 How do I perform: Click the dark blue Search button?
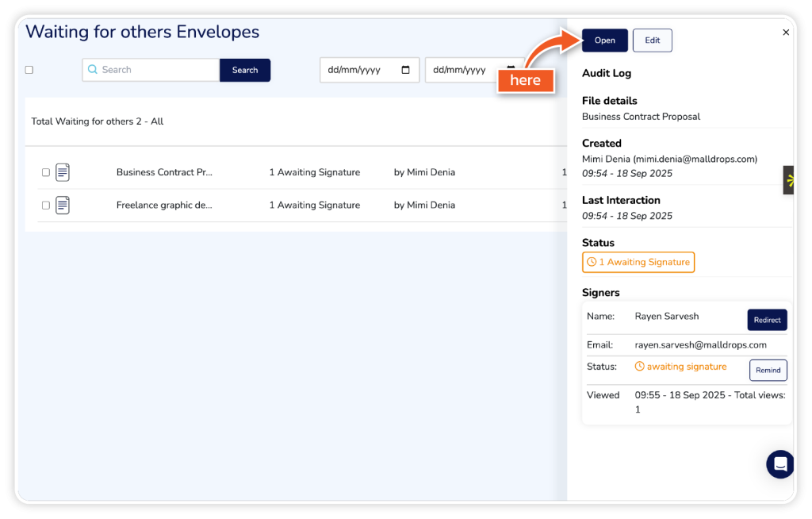point(244,70)
